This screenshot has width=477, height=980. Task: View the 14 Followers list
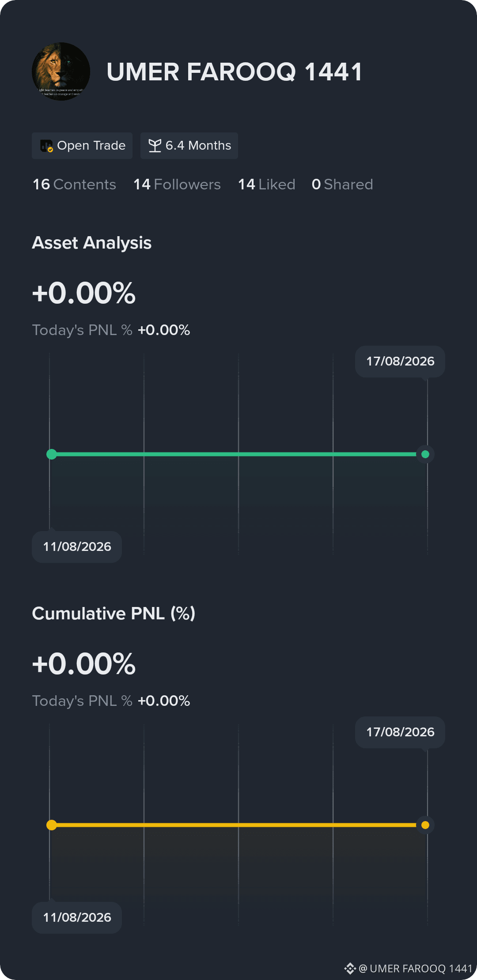click(177, 185)
